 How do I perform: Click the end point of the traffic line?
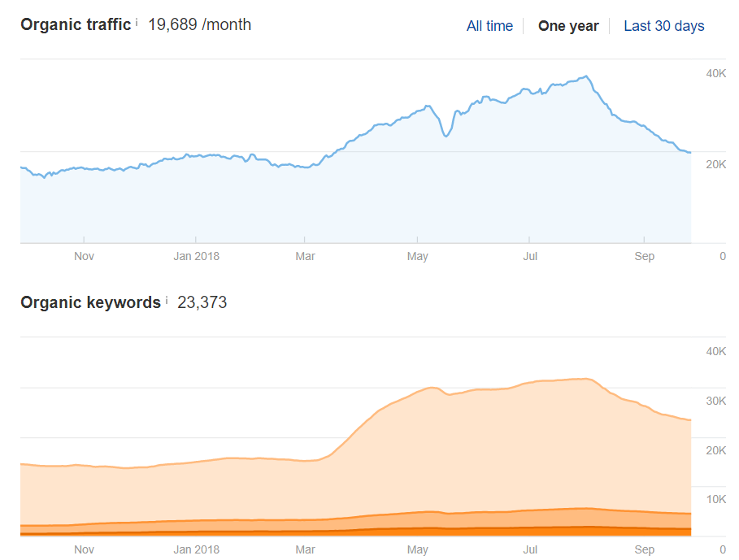point(690,152)
